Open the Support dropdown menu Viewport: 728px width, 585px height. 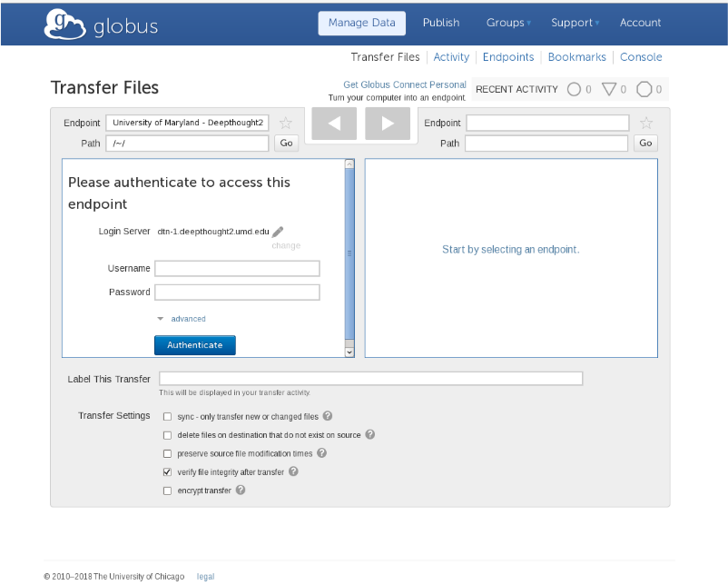[575, 23]
